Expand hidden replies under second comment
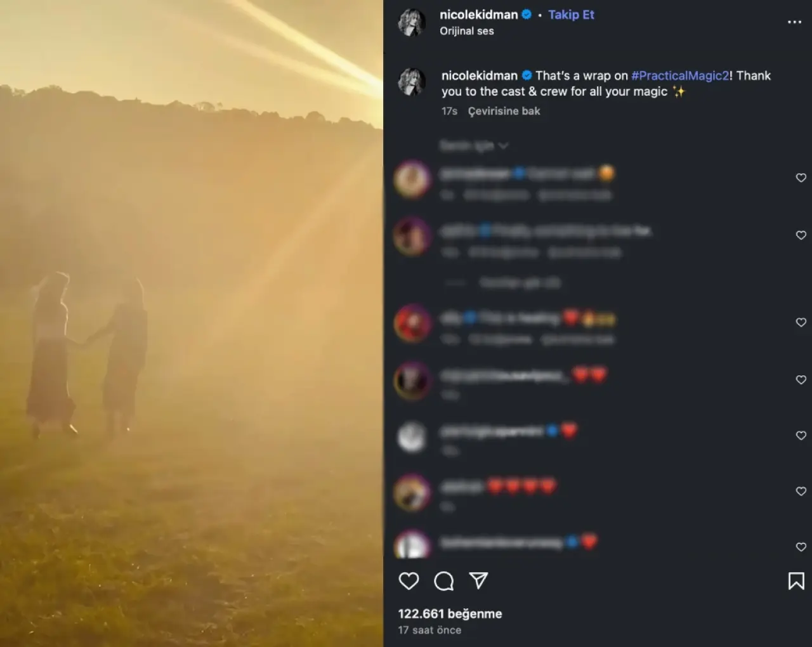Screen dimensions: 812x647 [519, 282]
